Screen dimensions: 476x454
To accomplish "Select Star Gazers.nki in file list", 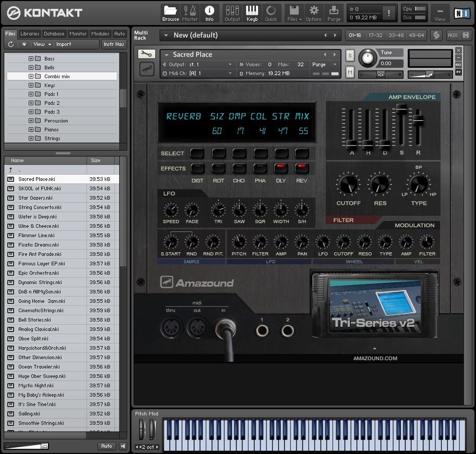I will 35,198.
